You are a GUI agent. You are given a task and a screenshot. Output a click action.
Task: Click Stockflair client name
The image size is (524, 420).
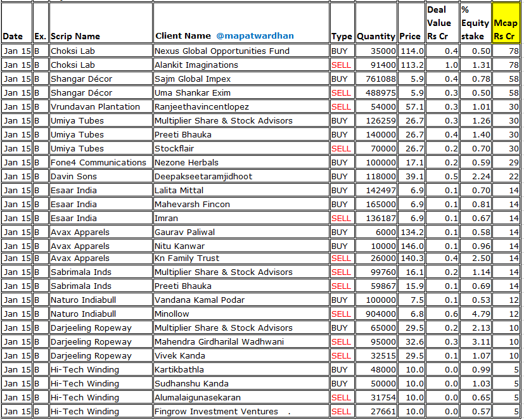click(174, 148)
